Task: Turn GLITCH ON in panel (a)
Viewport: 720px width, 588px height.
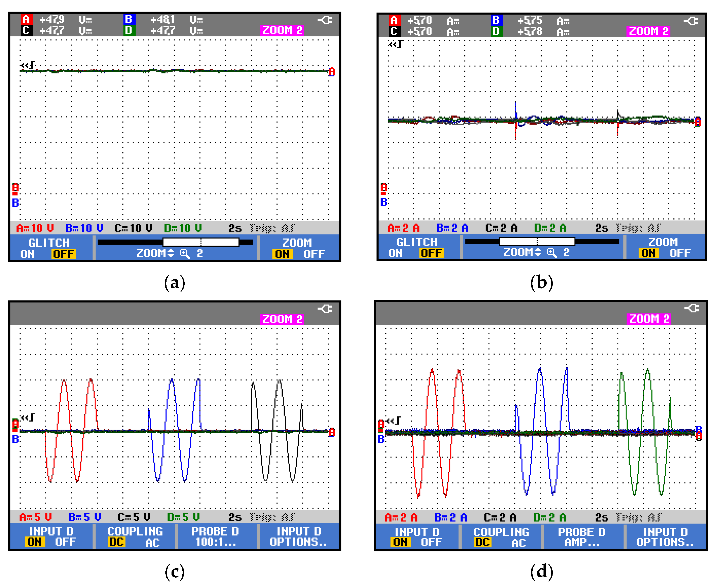Action: [x=27, y=254]
